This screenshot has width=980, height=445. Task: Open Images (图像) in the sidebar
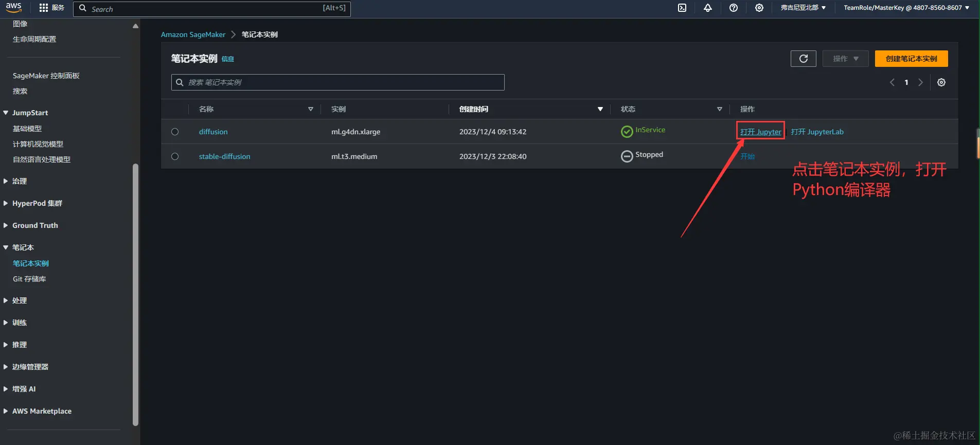[x=20, y=24]
